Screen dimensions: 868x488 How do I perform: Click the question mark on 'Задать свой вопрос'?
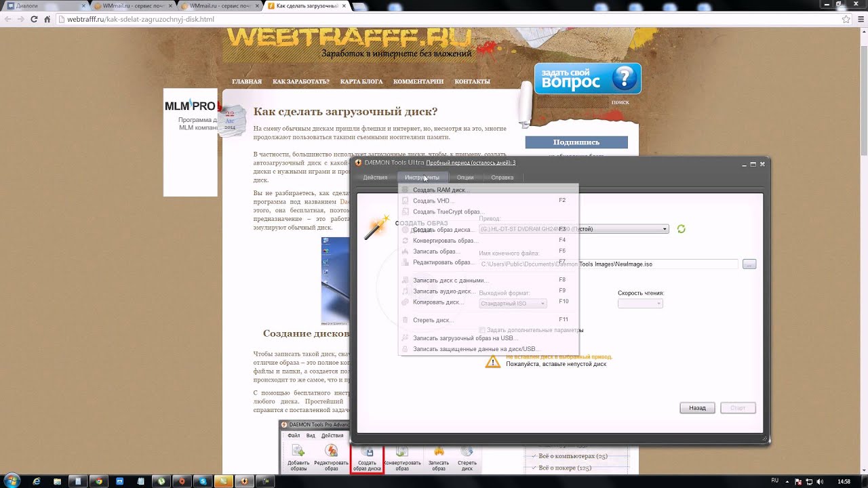624,79
